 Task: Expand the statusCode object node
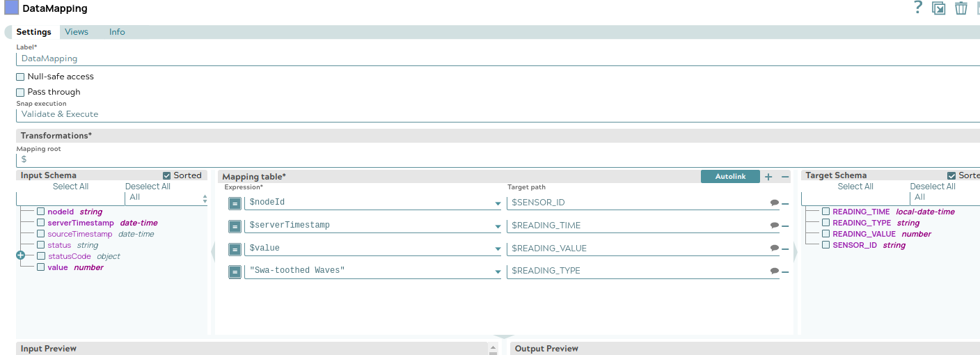coord(20,255)
